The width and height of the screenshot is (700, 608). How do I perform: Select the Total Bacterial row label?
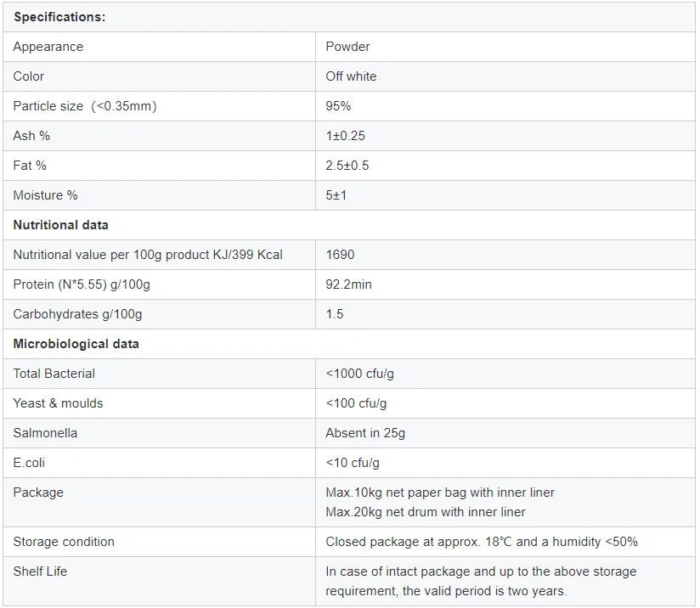(54, 374)
